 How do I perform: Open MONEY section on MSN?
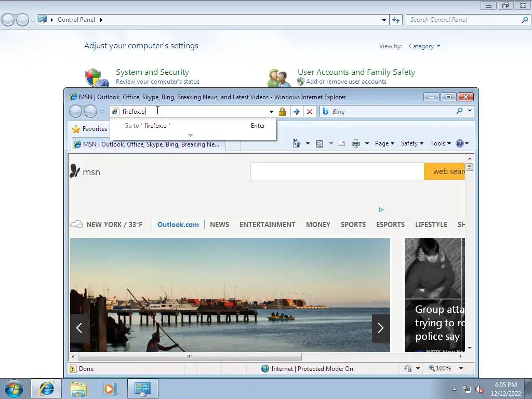coord(318,224)
